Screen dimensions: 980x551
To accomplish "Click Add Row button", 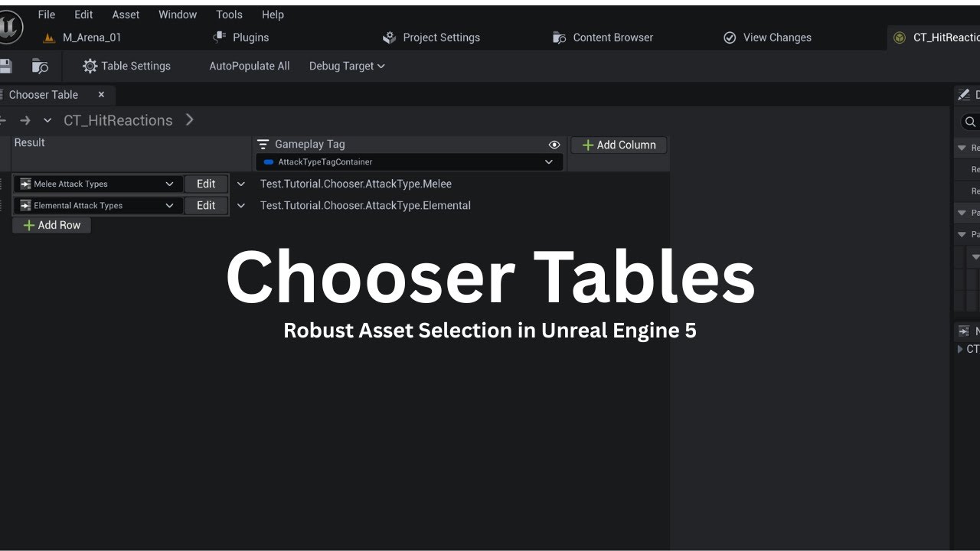I will pyautogui.click(x=51, y=225).
